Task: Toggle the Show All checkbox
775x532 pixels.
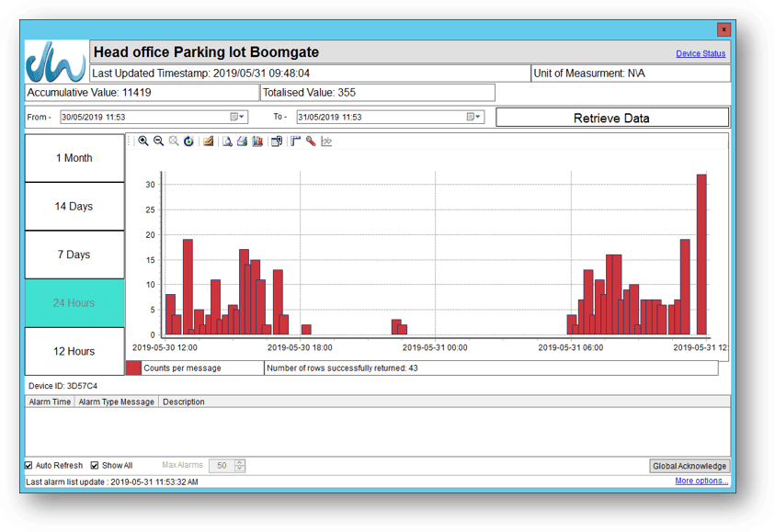Action: click(95, 465)
